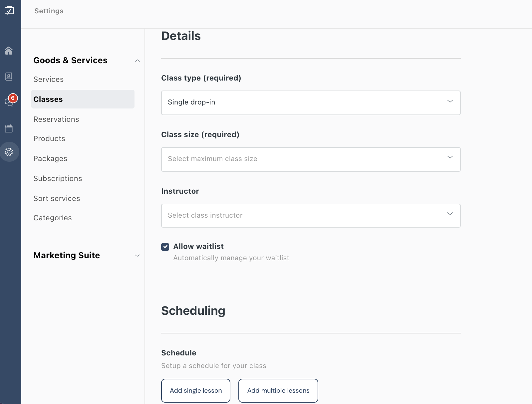This screenshot has width=532, height=404.
Task: Click the Details heading
Action: coord(181,36)
